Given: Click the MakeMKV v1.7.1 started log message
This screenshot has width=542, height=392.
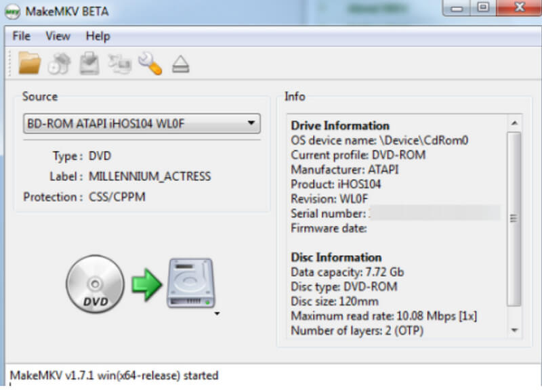Looking at the screenshot, I should [114, 376].
